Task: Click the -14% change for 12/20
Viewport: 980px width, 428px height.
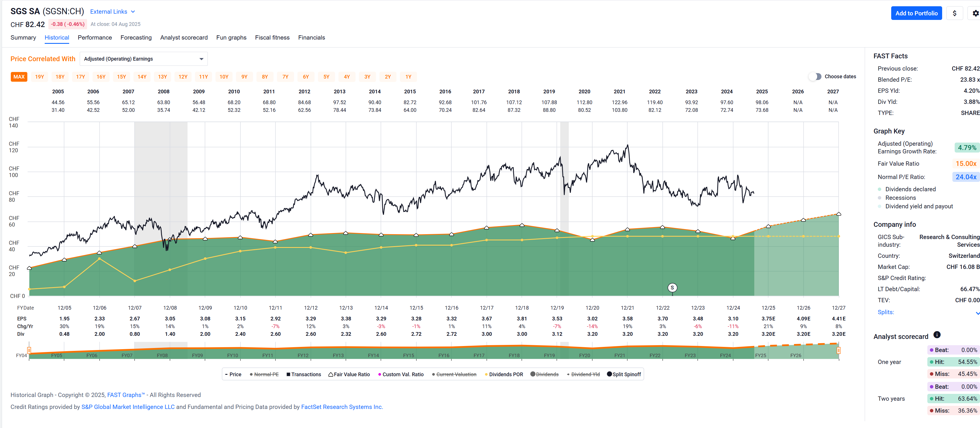Action: pos(592,326)
